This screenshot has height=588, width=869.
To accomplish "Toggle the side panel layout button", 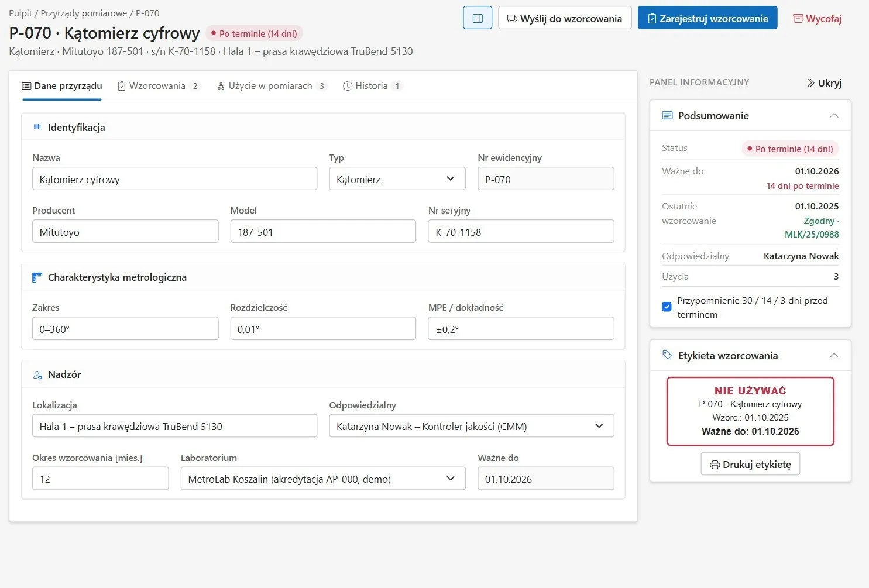I will pyautogui.click(x=478, y=18).
